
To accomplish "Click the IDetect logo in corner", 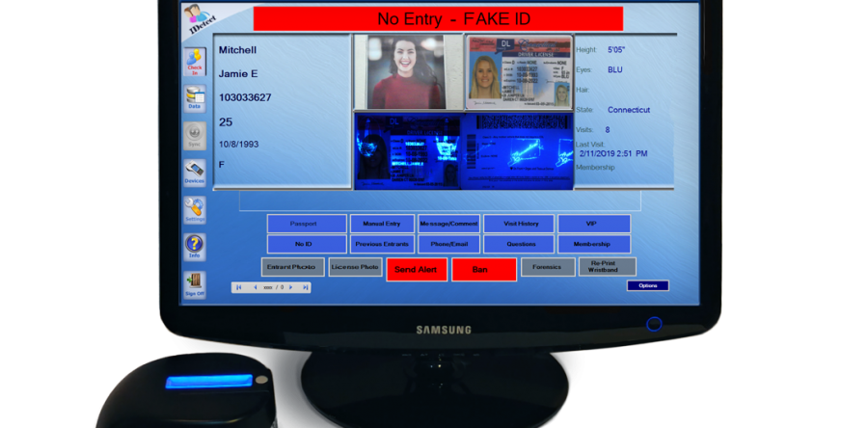I will coord(198,20).
